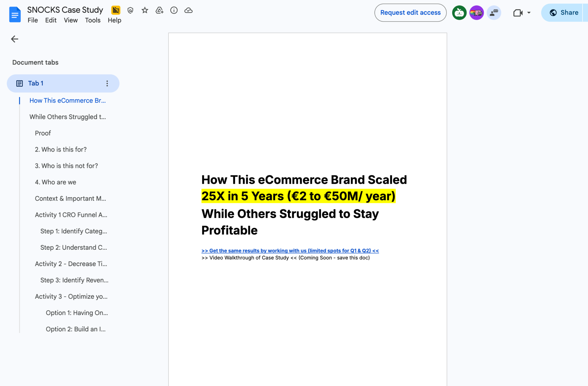
Task: Click the Share button
Action: click(x=563, y=13)
